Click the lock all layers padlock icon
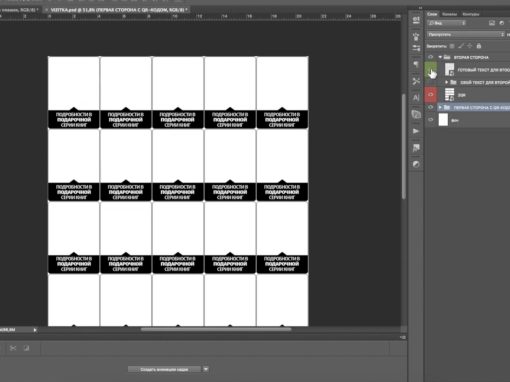510x382 pixels. click(479, 46)
